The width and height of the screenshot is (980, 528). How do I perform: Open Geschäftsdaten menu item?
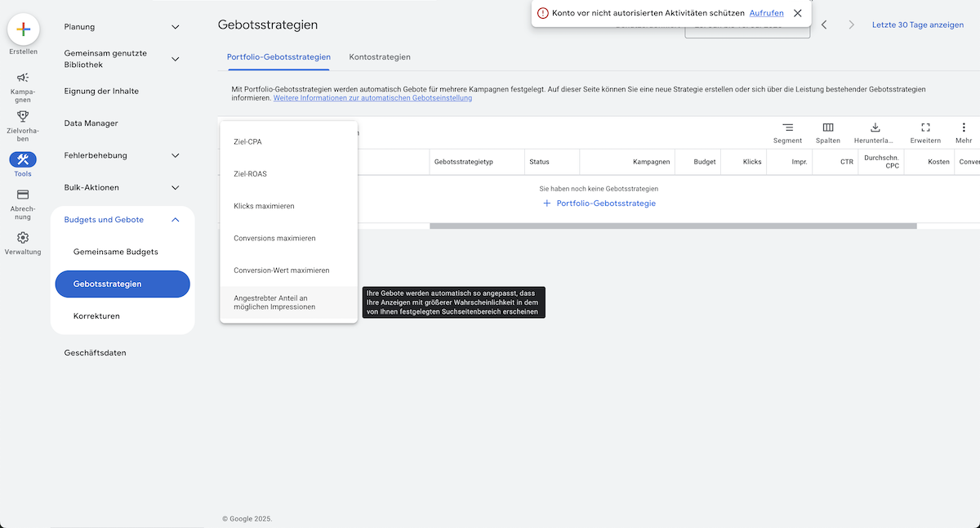(x=96, y=353)
